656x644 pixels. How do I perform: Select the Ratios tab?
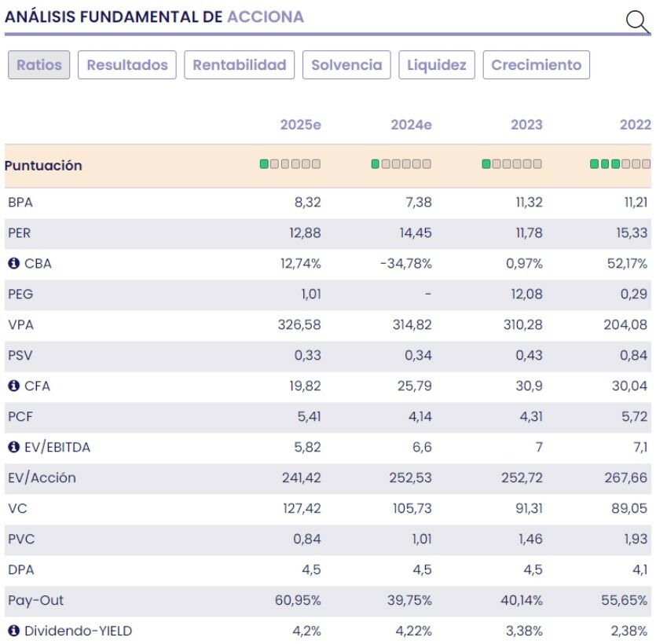[38, 65]
